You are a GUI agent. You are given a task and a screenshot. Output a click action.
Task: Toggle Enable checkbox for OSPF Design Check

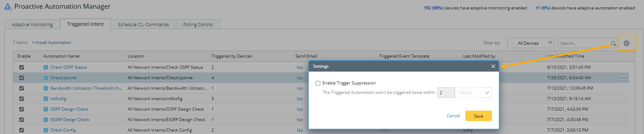(x=21, y=109)
